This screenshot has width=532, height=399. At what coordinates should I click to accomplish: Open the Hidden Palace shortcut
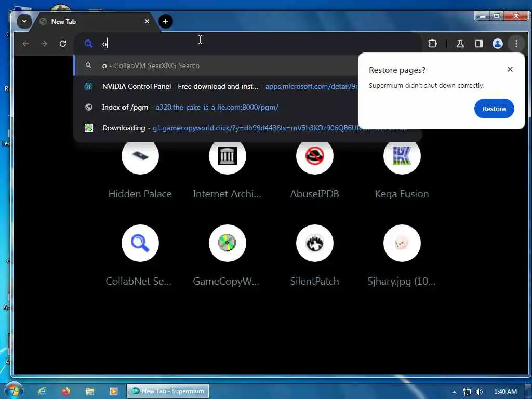(x=140, y=156)
